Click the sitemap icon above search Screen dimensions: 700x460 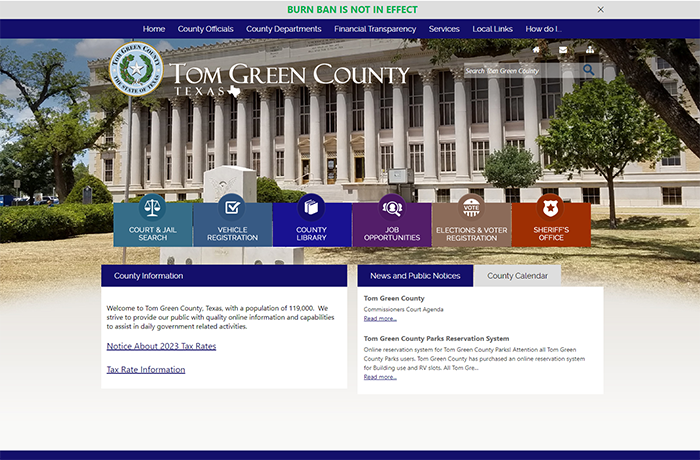(590, 50)
